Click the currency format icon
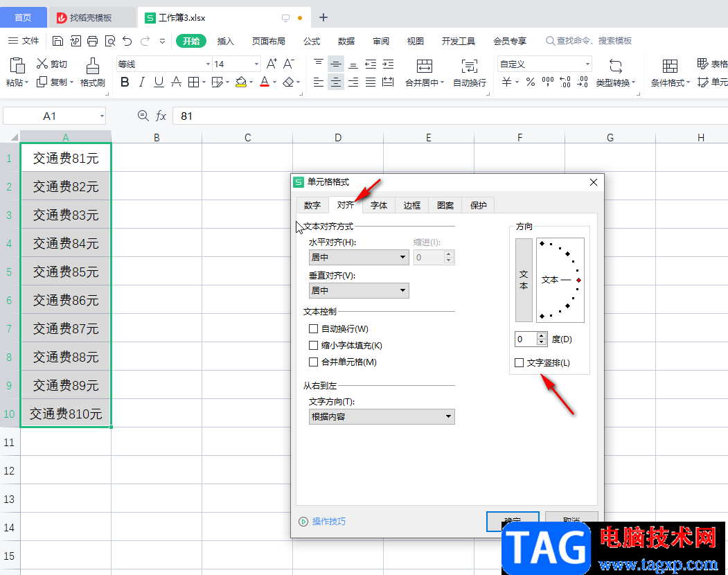The image size is (728, 575). (506, 82)
